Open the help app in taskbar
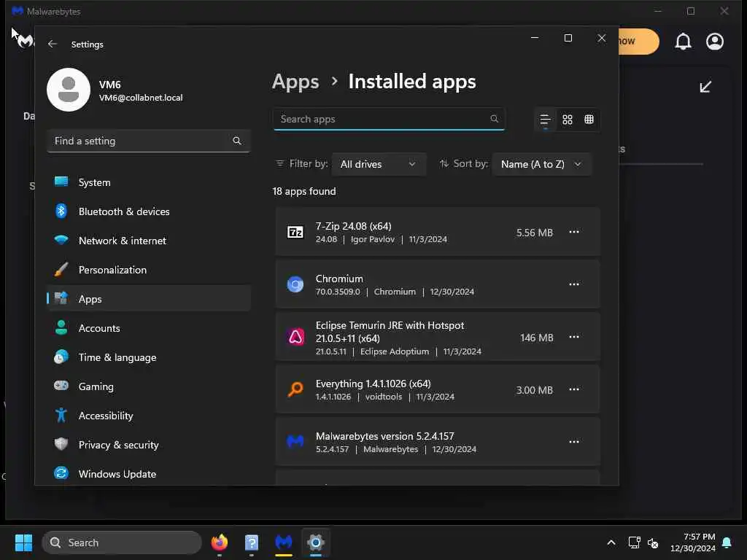The image size is (747, 560). [252, 542]
